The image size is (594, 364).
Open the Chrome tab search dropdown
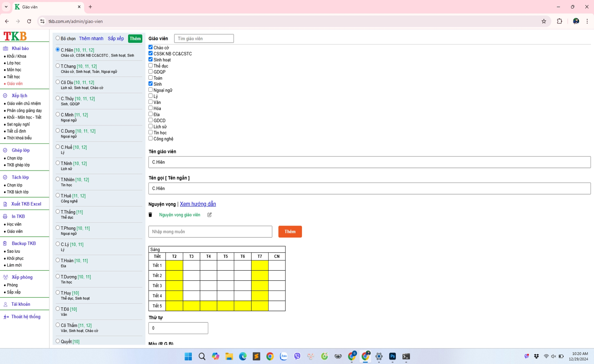click(6, 7)
